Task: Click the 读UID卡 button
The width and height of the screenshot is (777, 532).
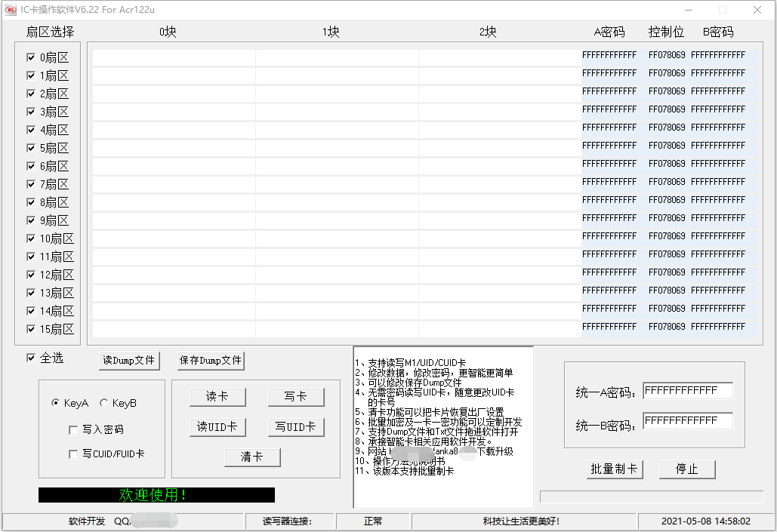Action: [x=217, y=427]
